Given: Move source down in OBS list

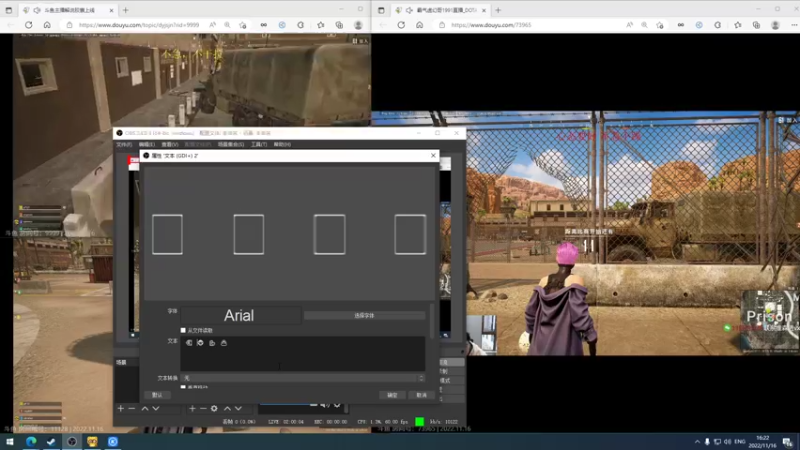Looking at the screenshot, I should click(x=238, y=408).
